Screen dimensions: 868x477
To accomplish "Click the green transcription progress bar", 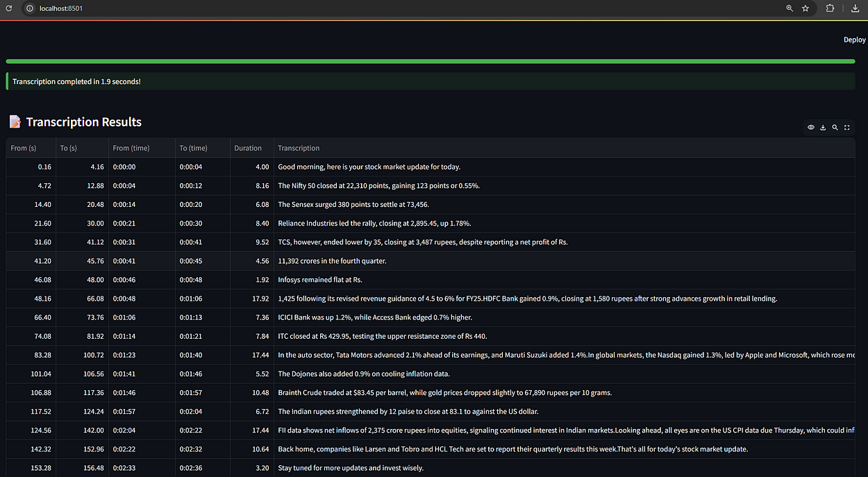I will [431, 61].
